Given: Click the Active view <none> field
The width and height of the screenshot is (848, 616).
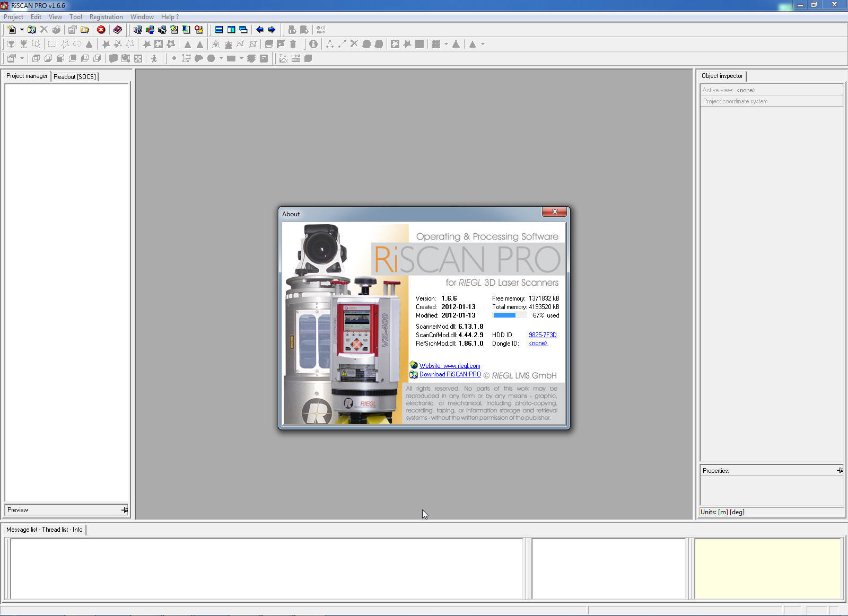Looking at the screenshot, I should coord(772,90).
